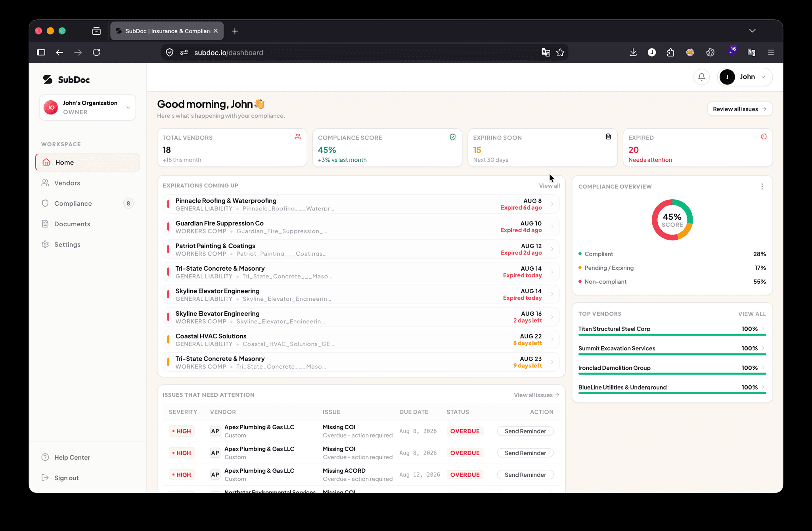
Task: Click the translate page icon in address bar
Action: (546, 52)
